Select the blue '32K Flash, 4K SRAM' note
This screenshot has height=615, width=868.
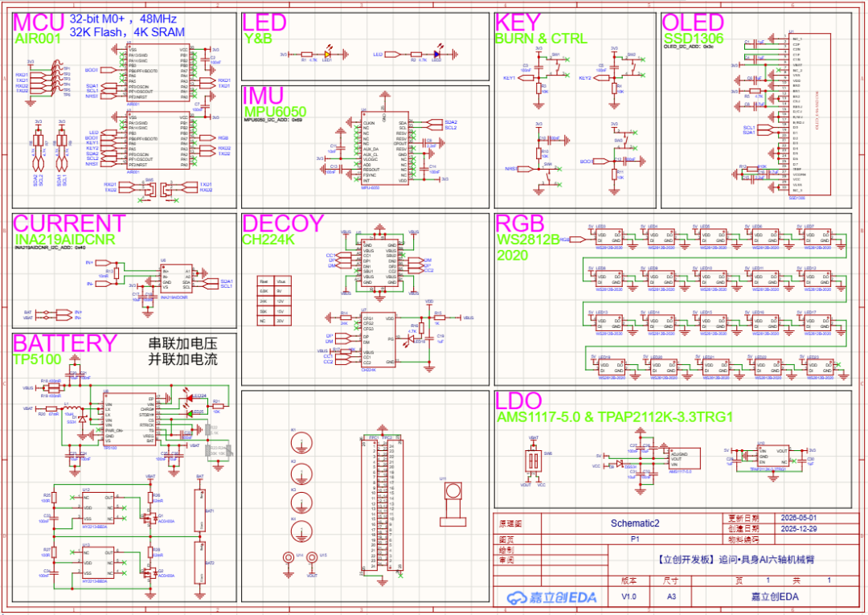(127, 32)
